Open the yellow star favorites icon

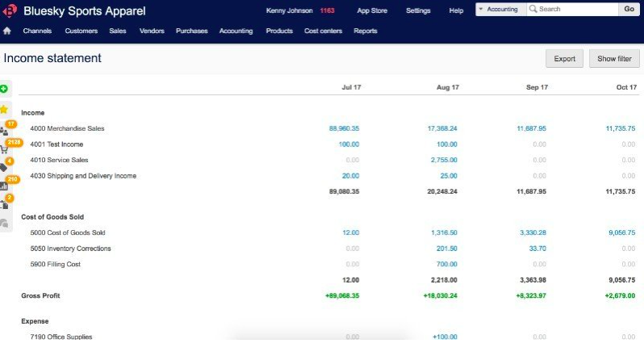tap(4, 109)
